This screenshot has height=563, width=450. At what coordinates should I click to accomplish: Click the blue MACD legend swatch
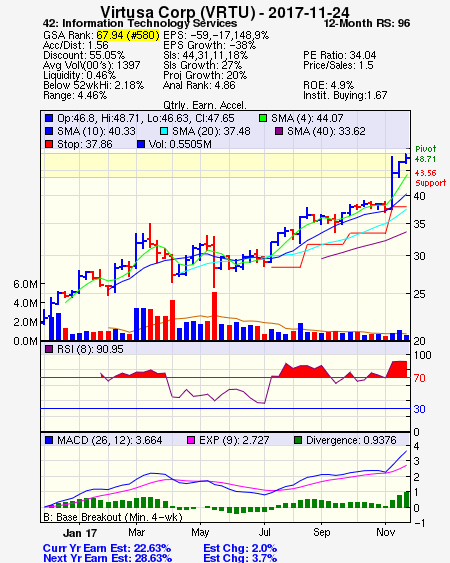pyautogui.click(x=49, y=440)
